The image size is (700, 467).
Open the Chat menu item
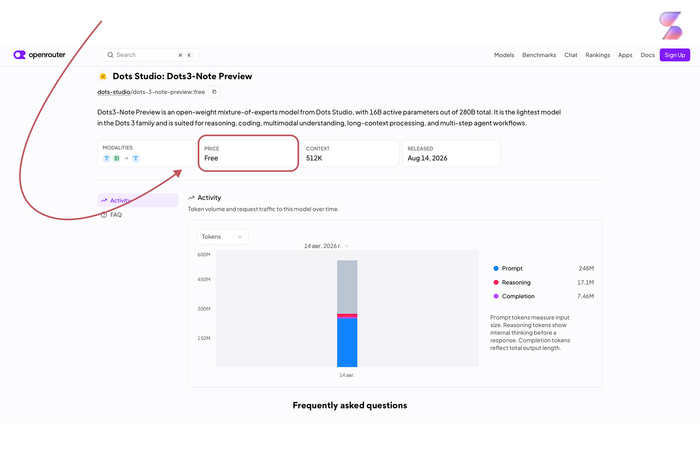pyautogui.click(x=571, y=55)
